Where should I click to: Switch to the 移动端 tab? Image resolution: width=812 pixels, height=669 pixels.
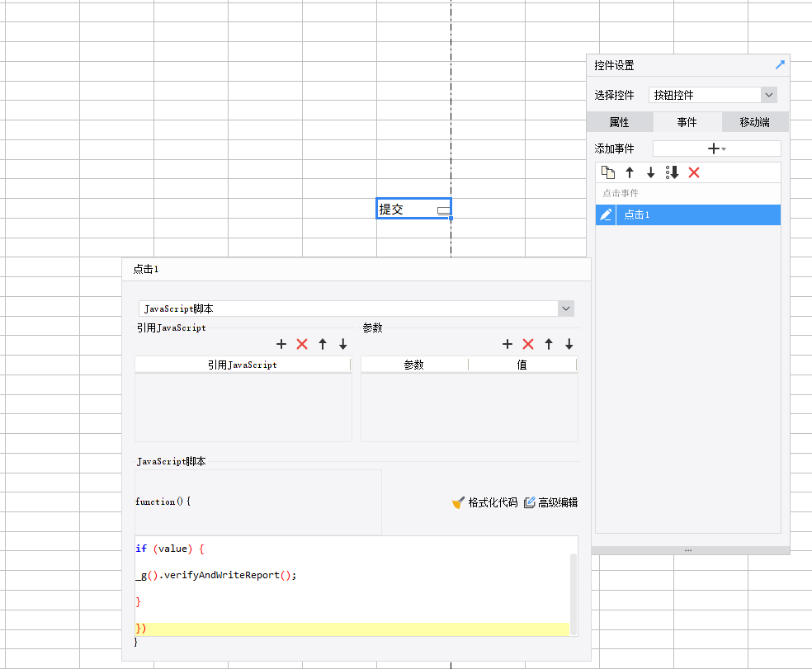754,122
